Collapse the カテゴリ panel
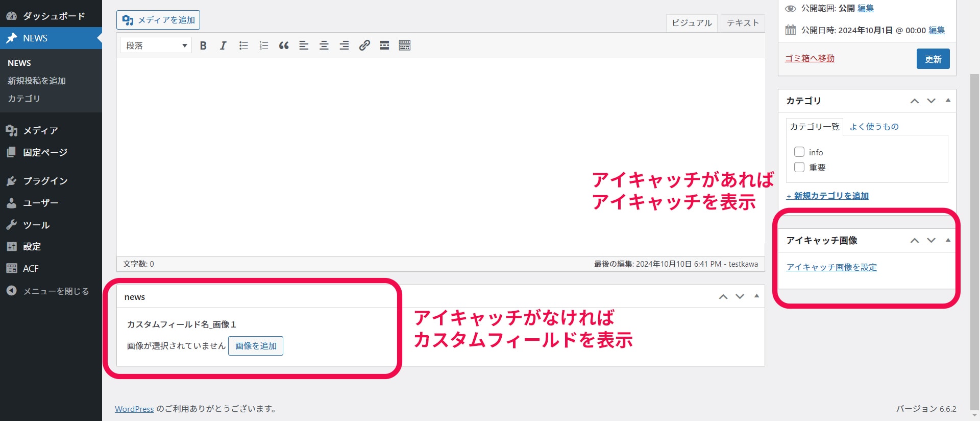This screenshot has width=980, height=421. (948, 101)
